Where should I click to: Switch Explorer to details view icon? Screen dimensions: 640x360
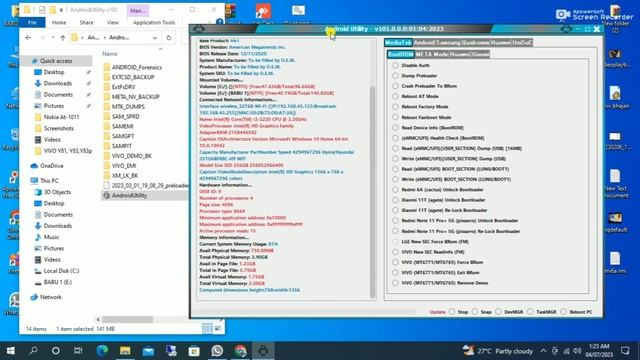207,329
